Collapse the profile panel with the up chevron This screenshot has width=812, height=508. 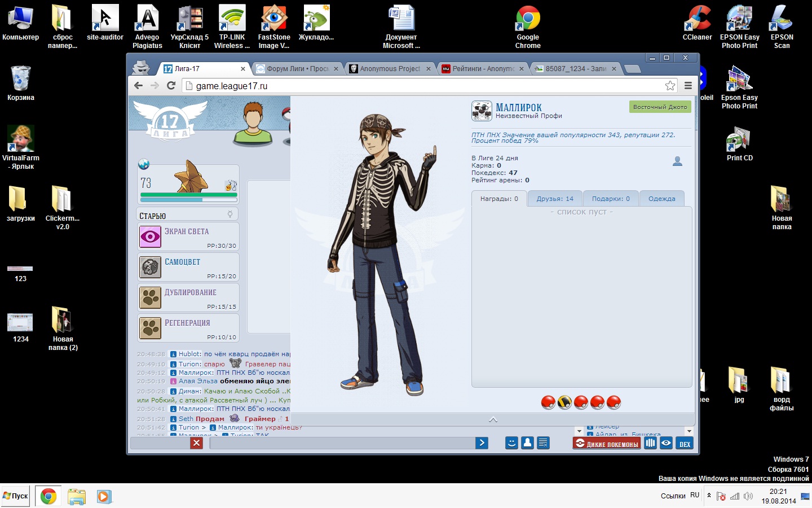tap(493, 419)
